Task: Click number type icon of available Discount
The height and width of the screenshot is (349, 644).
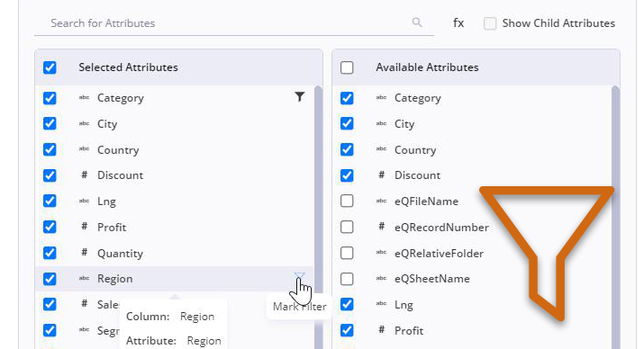Action: point(382,175)
